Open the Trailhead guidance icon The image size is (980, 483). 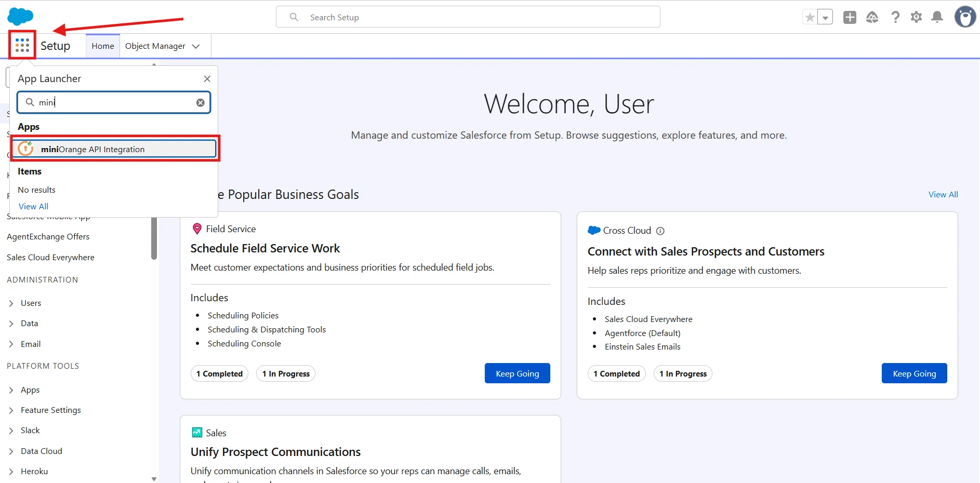tap(872, 17)
